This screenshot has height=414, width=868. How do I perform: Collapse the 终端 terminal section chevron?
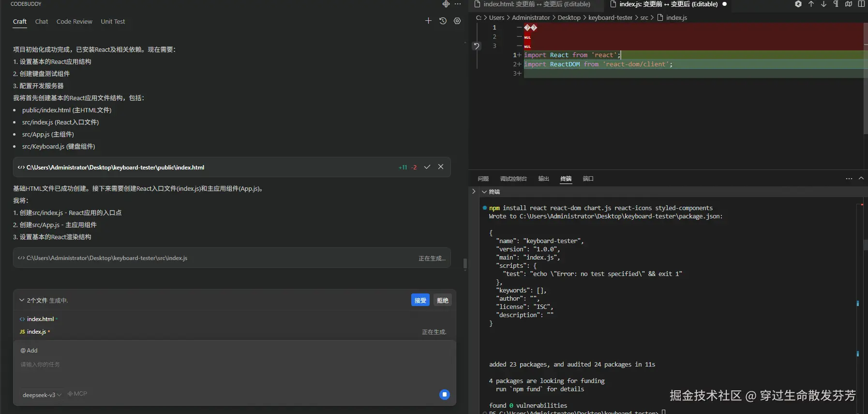coord(484,192)
